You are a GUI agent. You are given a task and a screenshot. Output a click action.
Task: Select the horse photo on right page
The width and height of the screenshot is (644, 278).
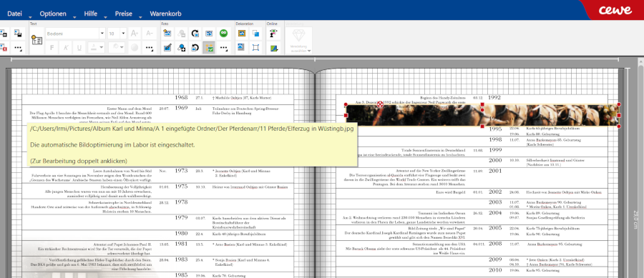(x=482, y=115)
